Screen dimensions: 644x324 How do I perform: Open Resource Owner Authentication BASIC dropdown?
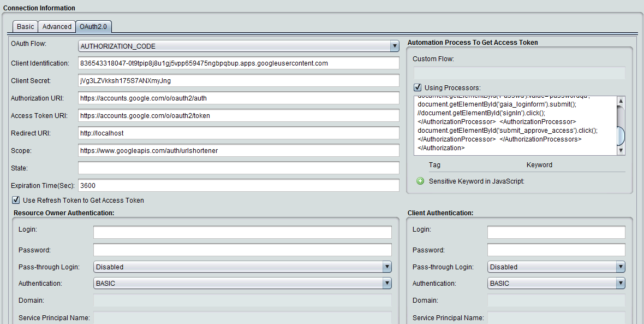click(387, 283)
